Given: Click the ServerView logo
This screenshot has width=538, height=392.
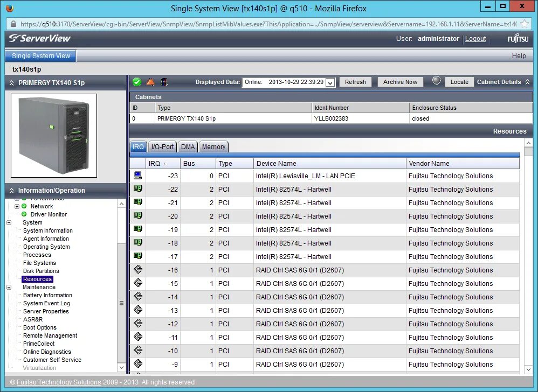Looking at the screenshot, I should tap(40, 38).
